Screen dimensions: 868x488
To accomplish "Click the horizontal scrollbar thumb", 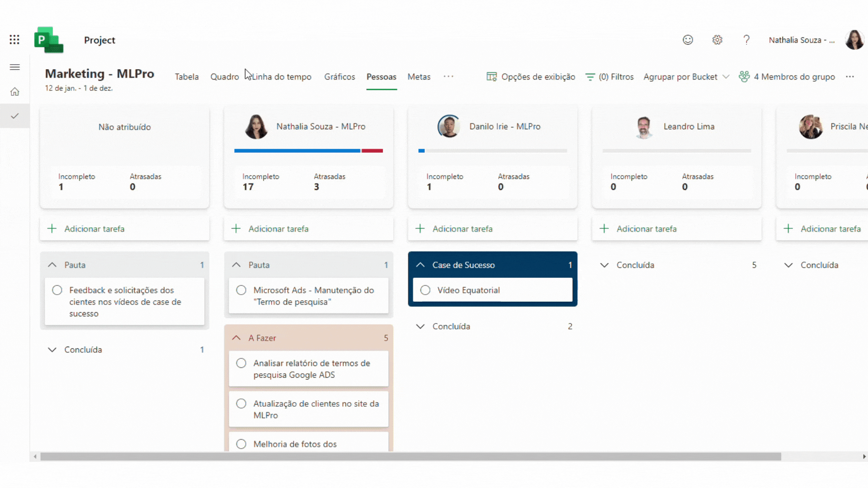I will point(410,457).
